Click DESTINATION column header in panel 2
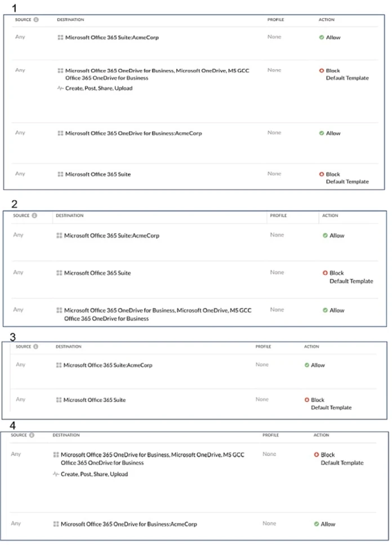The width and height of the screenshot is (392, 545). [69, 216]
